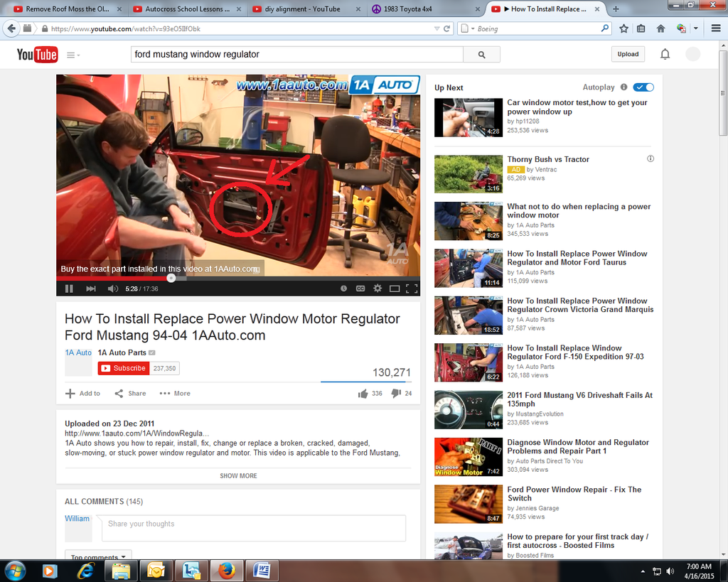Open the account avatar menu
This screenshot has height=582, width=728.
[x=692, y=54]
